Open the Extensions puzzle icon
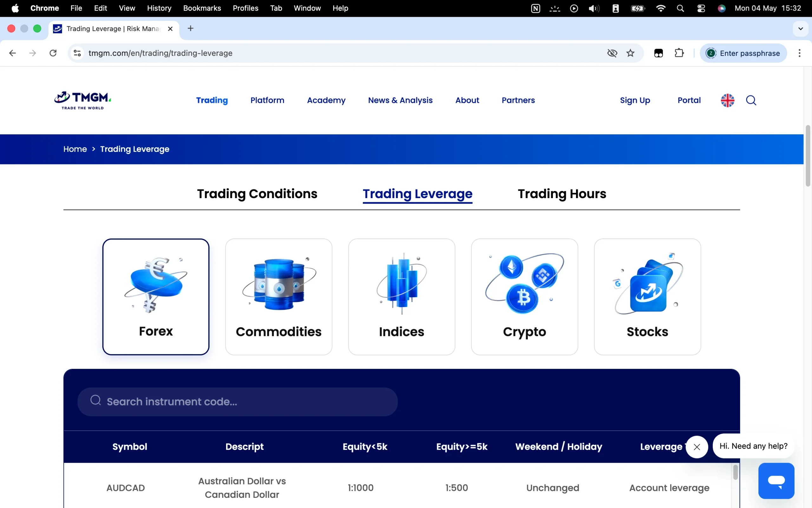Viewport: 812px width, 508px height. 679,53
